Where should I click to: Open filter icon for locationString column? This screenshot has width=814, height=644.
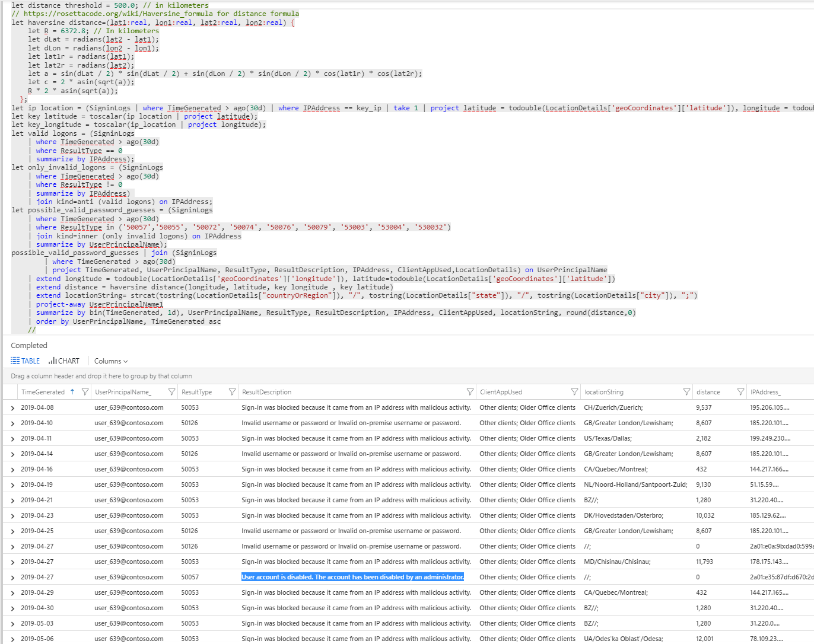(x=686, y=392)
